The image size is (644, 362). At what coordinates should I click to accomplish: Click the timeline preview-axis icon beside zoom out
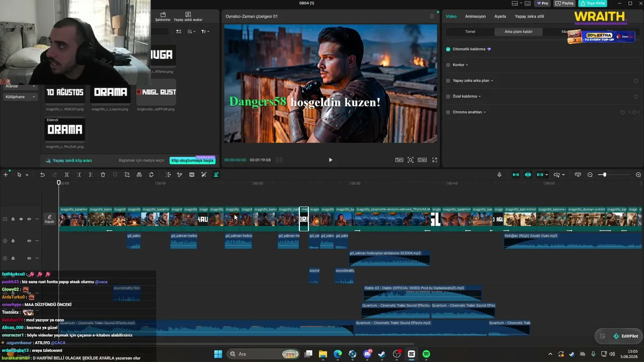(578, 174)
